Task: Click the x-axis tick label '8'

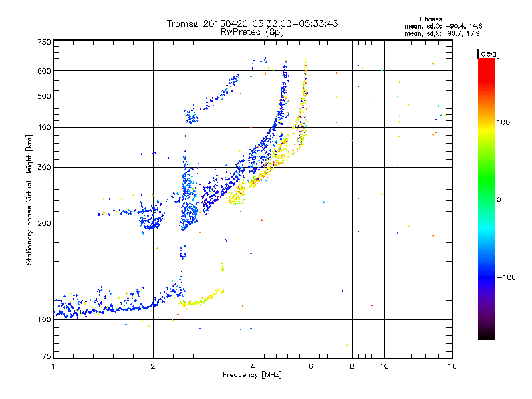Action: click(352, 366)
